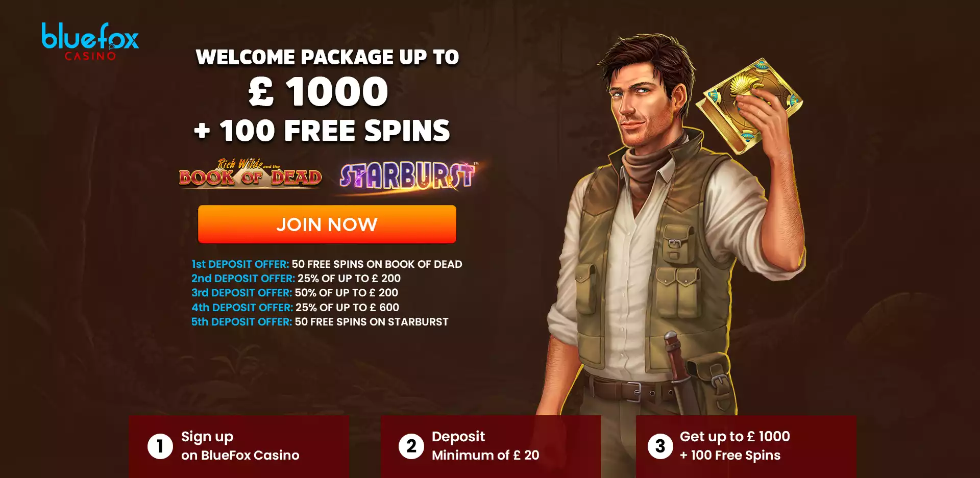The image size is (980, 478).
Task: Click the step 1 number circle
Action: (x=160, y=446)
